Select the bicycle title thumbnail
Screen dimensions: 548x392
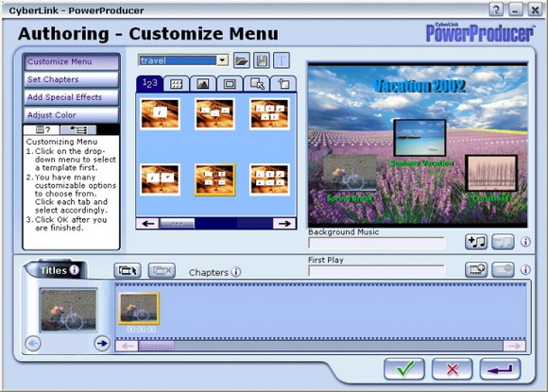[68, 310]
